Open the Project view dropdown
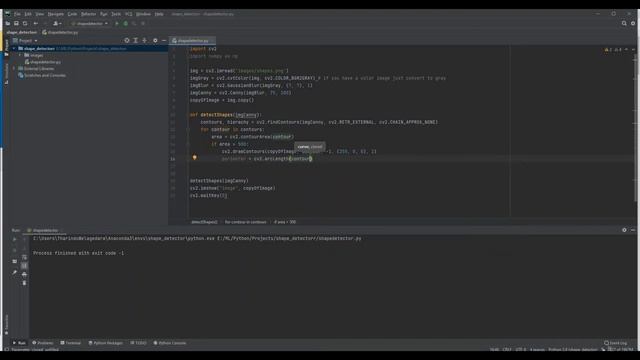Viewport: 640px width, 360px height. 25,40
